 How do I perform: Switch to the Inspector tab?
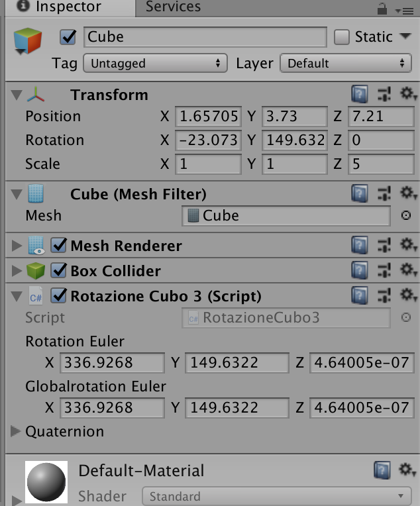coord(70,7)
